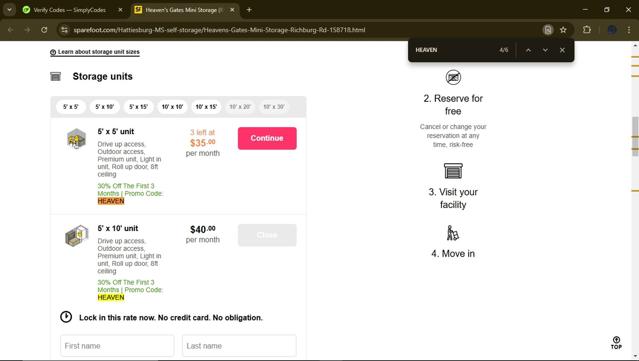Click the browser back arrow

coord(11,30)
